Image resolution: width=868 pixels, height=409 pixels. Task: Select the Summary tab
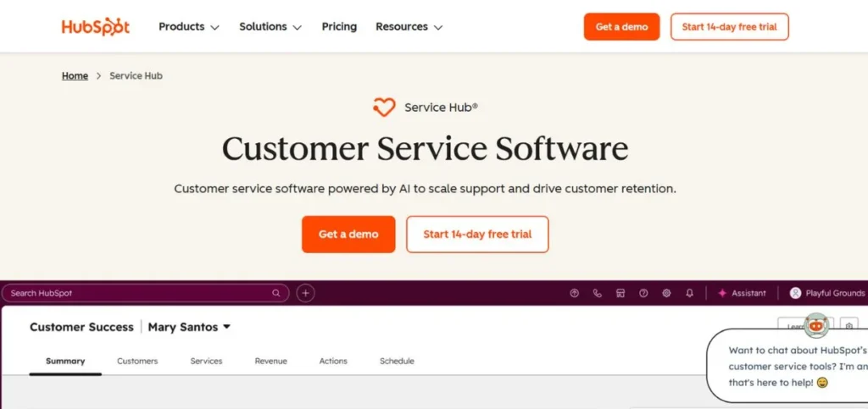click(65, 362)
